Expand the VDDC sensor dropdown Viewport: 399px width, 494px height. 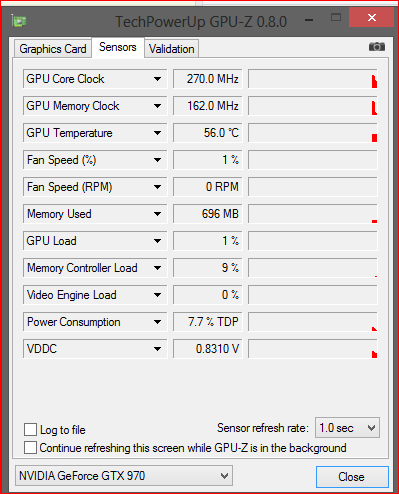click(x=157, y=349)
